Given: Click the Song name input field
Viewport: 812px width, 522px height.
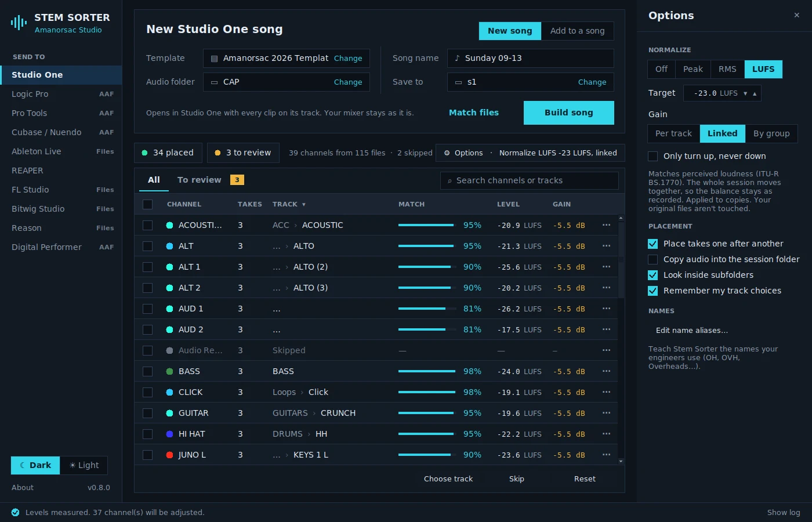Looking at the screenshot, I should click(x=530, y=58).
